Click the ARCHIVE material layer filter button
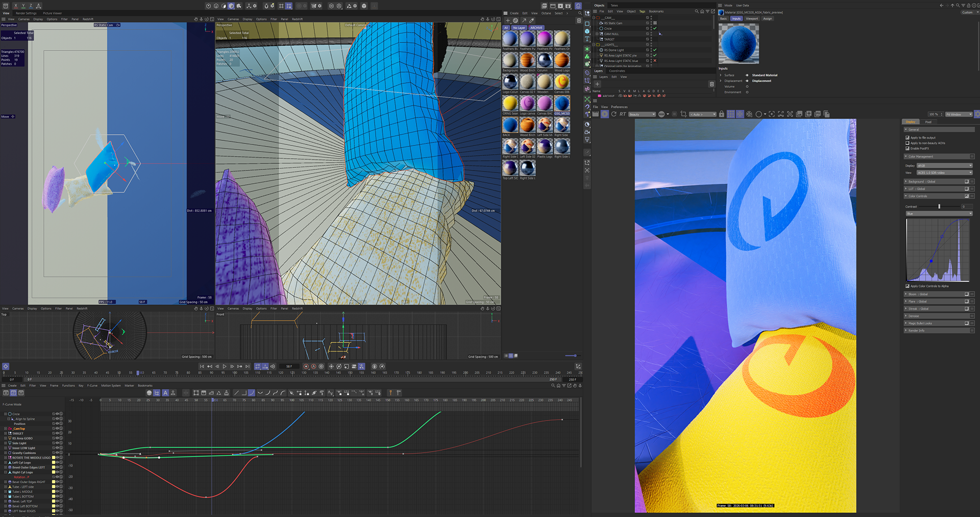This screenshot has height=517, width=980. [x=536, y=28]
